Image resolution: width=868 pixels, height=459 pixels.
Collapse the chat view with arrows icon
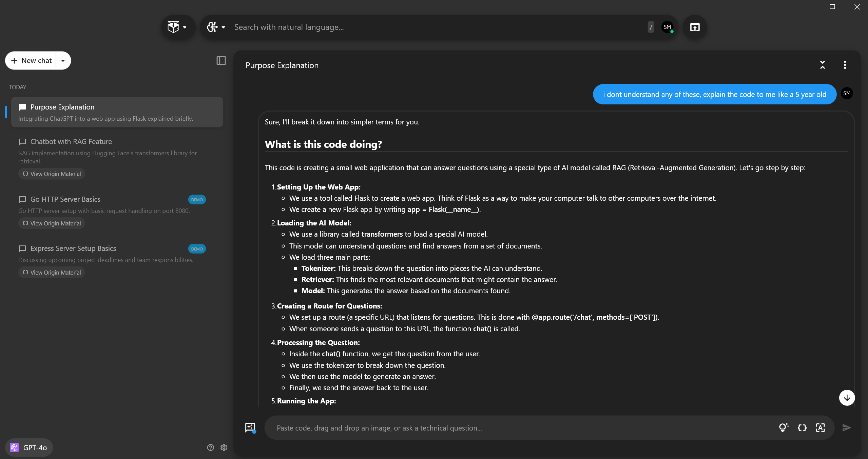tap(823, 65)
